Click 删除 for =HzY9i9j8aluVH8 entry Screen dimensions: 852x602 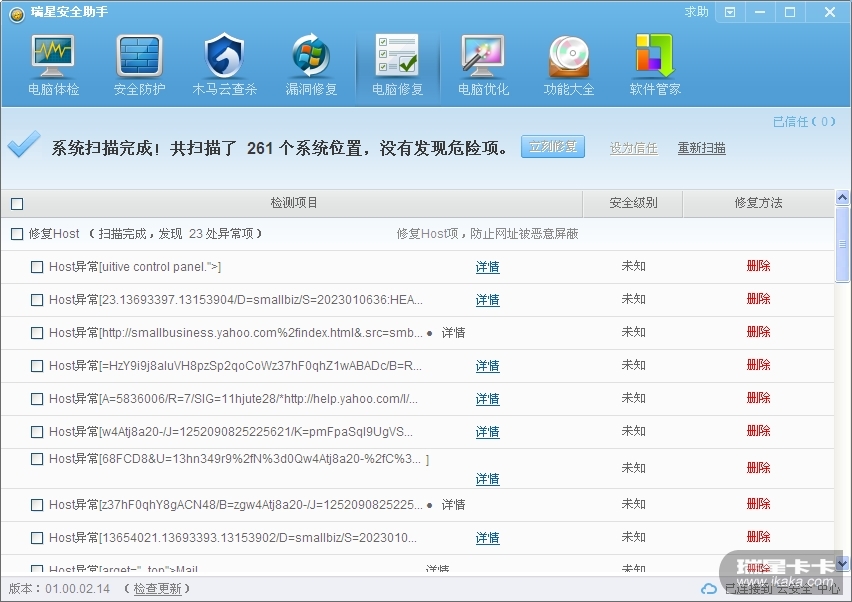tap(759, 365)
